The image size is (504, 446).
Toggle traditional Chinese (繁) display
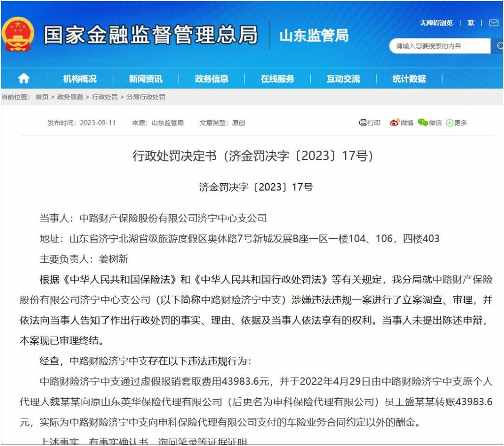click(471, 23)
